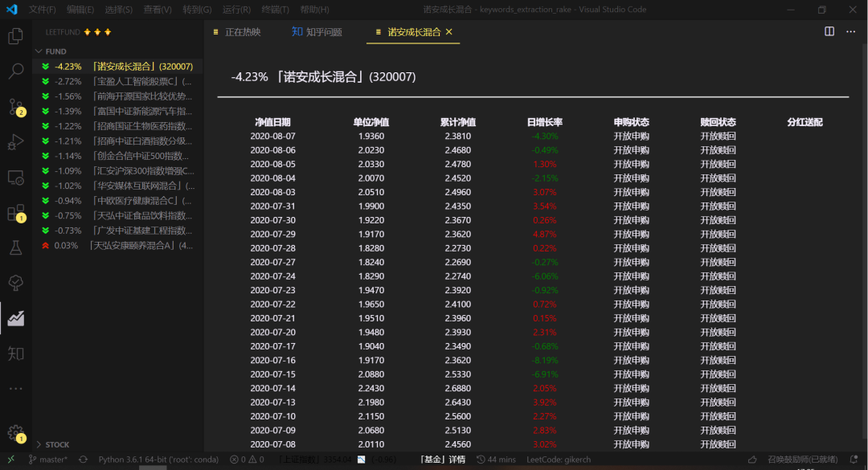Open the Search view

pos(16,71)
